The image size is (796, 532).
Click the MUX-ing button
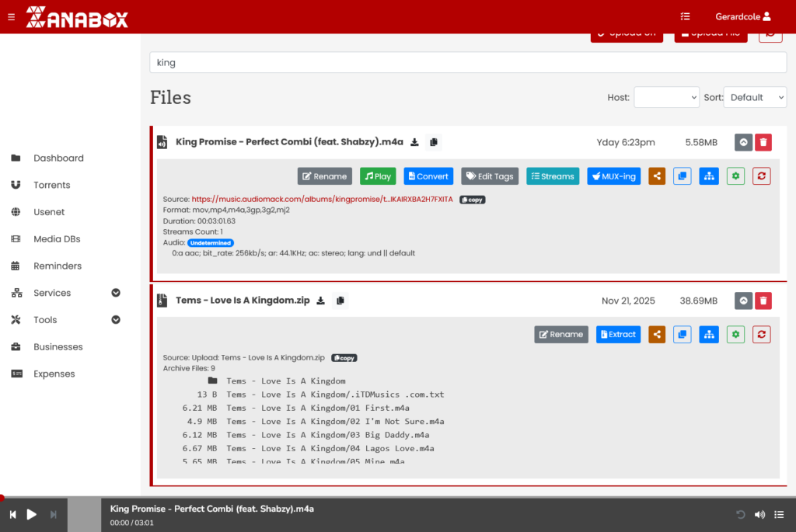coord(613,176)
